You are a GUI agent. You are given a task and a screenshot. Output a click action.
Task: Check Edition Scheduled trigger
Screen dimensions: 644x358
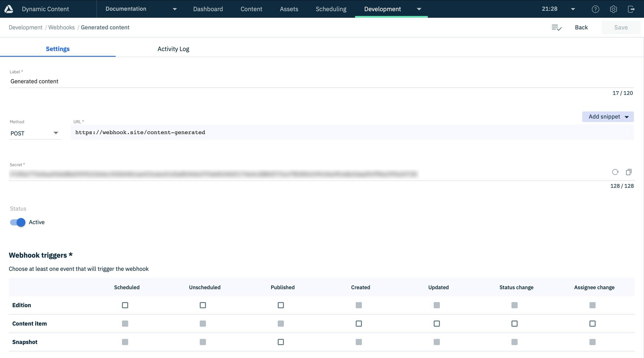(x=125, y=305)
